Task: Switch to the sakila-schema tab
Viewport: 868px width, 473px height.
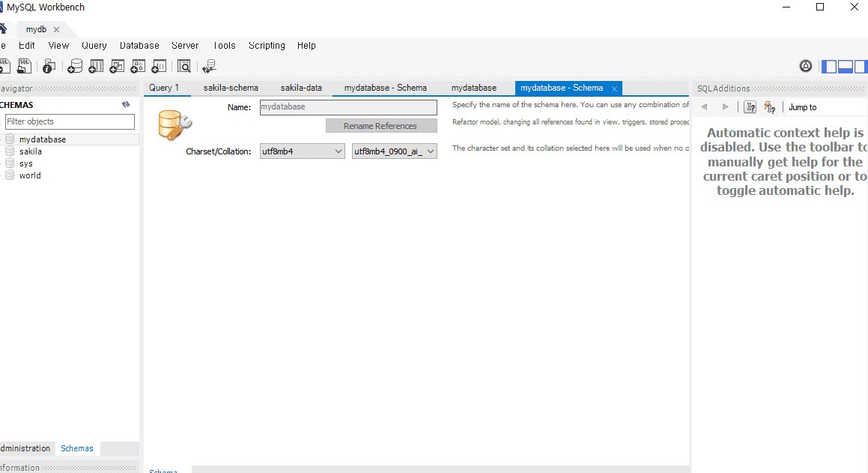Action: pos(231,88)
